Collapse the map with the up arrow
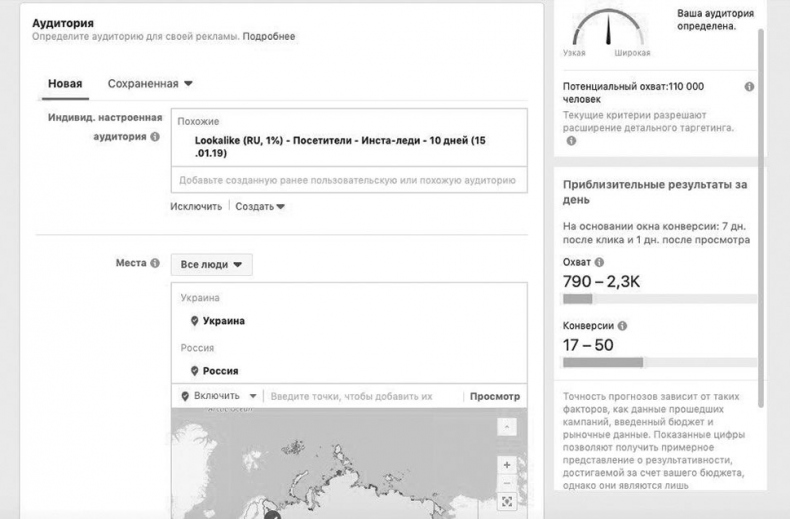The image size is (790, 519). pyautogui.click(x=507, y=427)
